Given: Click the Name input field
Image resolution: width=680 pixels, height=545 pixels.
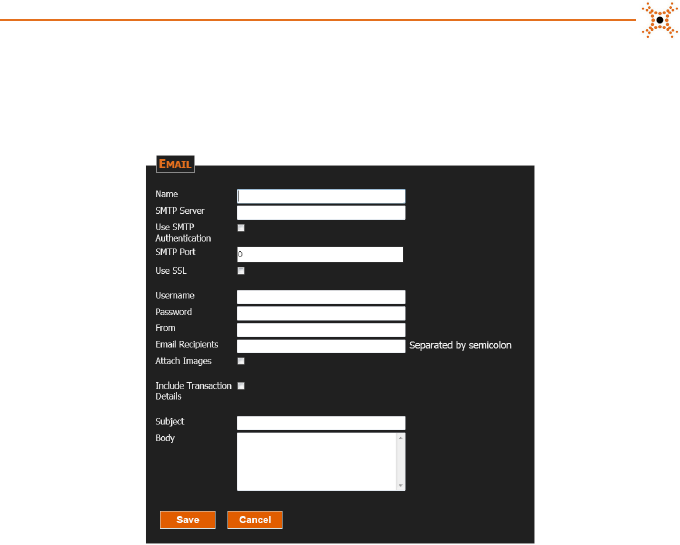Looking at the screenshot, I should [321, 196].
